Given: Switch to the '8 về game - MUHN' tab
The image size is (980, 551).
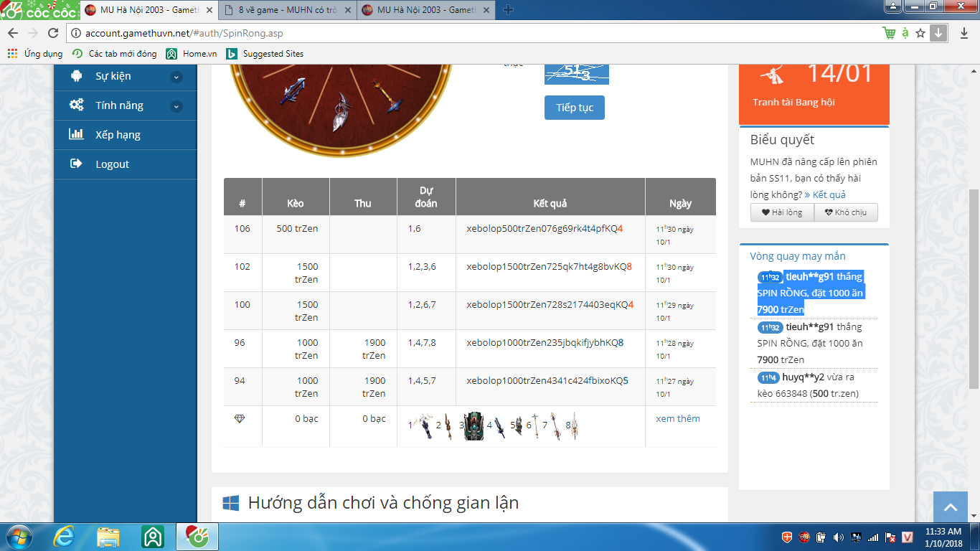Looking at the screenshot, I should click(286, 10).
